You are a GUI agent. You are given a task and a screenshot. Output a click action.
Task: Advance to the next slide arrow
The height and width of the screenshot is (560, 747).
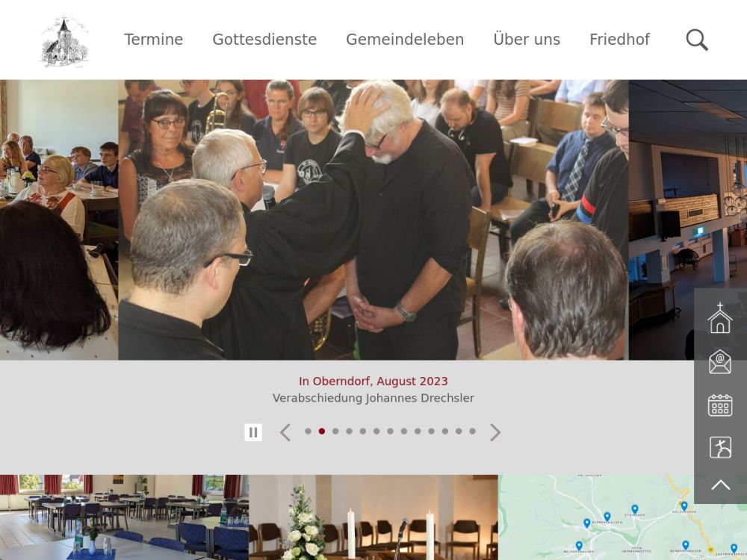click(495, 432)
